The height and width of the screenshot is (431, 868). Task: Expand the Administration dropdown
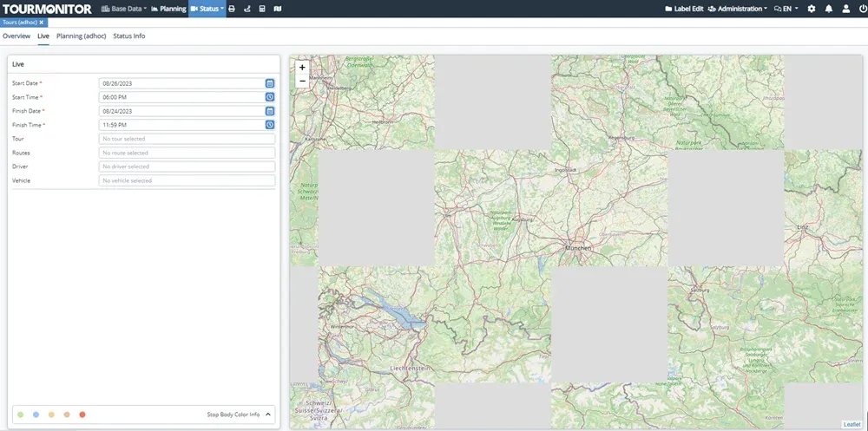pyautogui.click(x=738, y=9)
